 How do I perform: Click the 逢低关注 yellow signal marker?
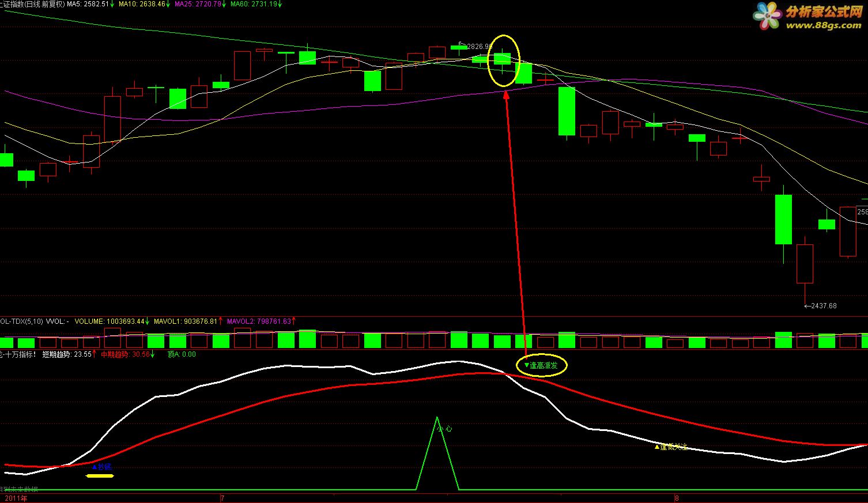coord(671,447)
